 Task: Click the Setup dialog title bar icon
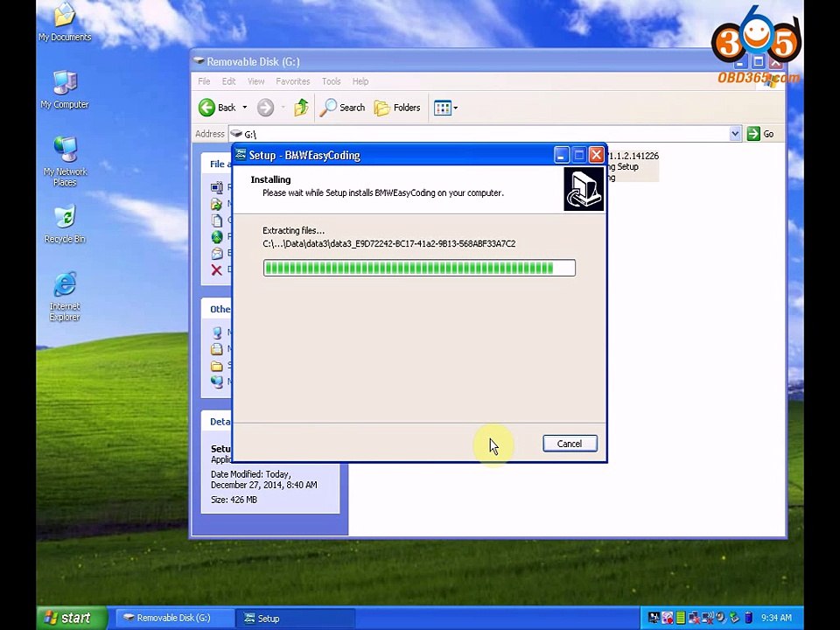point(241,155)
